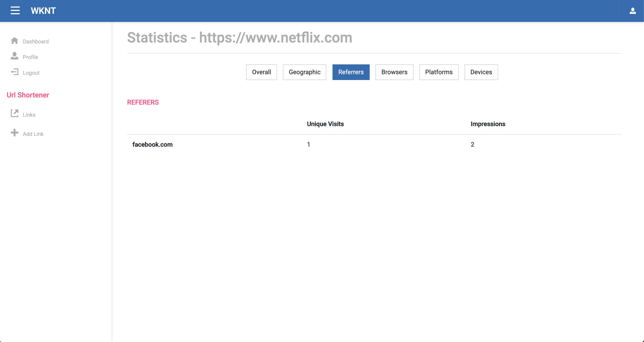Click the WKNT brand title
Screen dimensions: 644x342
pyautogui.click(x=43, y=11)
